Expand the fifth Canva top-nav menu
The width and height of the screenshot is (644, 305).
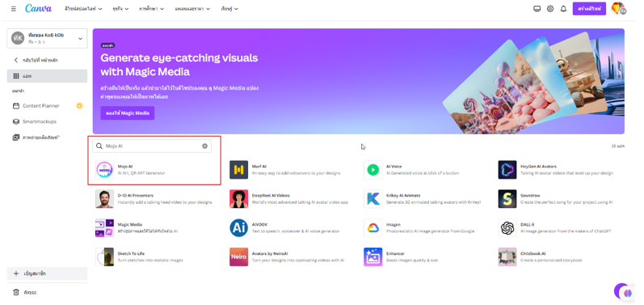(x=229, y=9)
